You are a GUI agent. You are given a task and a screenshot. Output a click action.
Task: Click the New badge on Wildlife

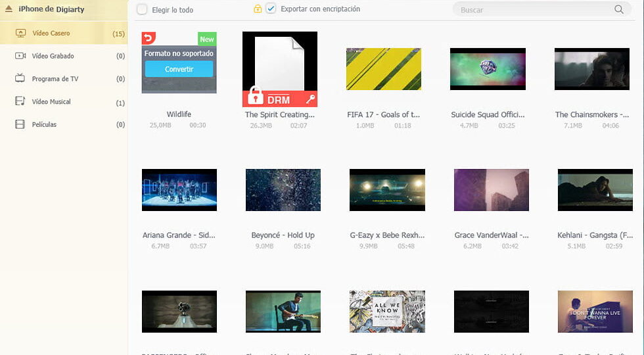coord(207,39)
